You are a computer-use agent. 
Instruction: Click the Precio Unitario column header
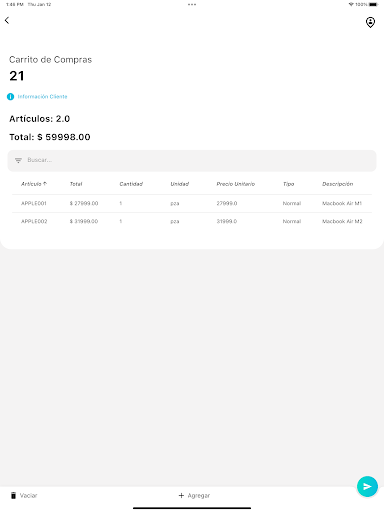point(236,184)
